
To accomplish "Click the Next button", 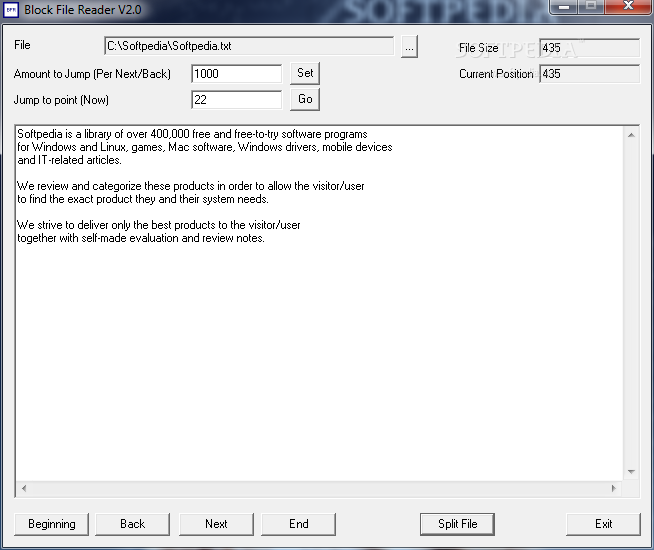I will coord(216,524).
